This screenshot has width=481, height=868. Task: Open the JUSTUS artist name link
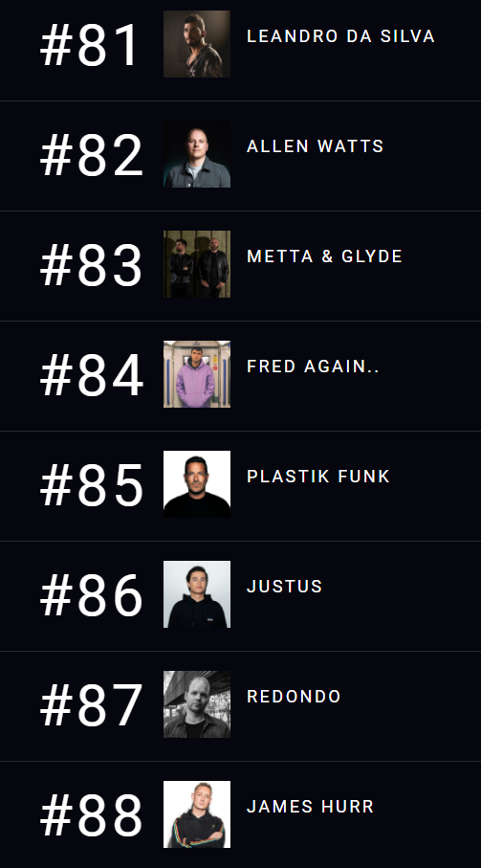click(285, 587)
